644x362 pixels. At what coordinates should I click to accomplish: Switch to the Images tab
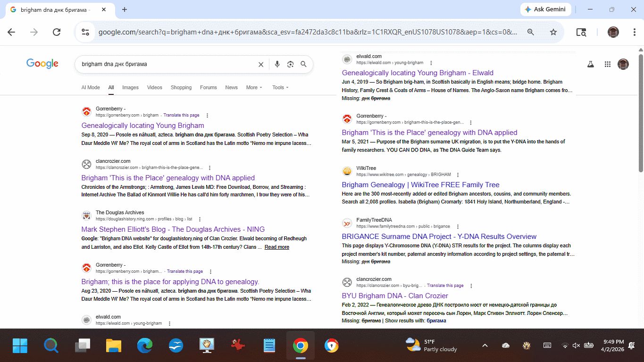click(130, 87)
